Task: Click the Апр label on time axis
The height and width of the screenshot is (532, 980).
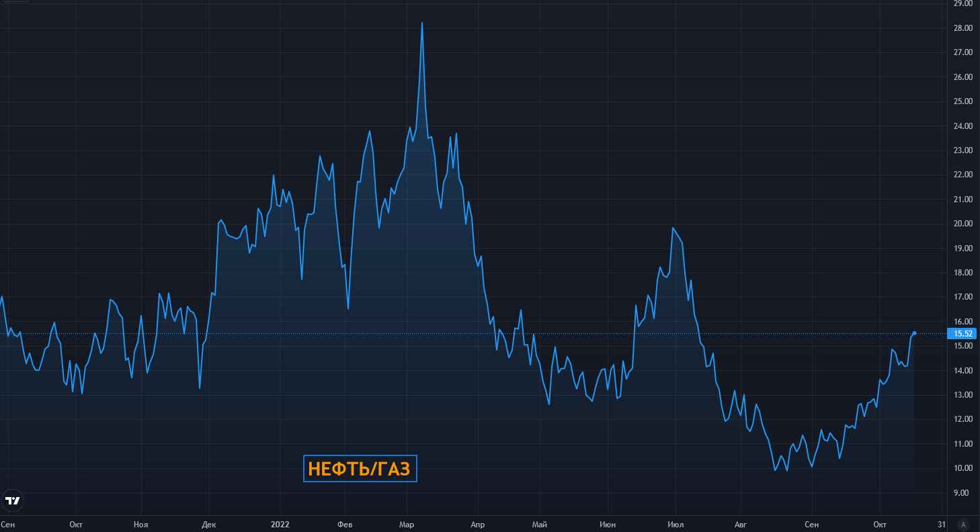Action: (477, 524)
